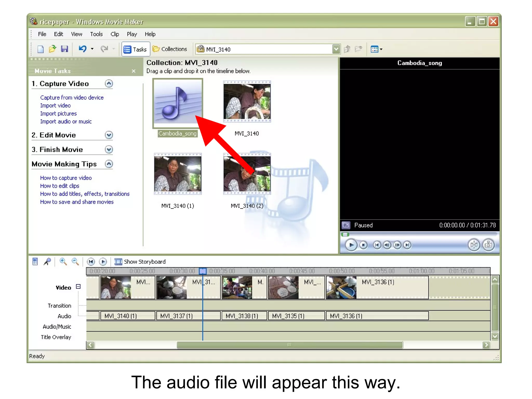
Task: Click the Next Frame button
Action: [397, 245]
